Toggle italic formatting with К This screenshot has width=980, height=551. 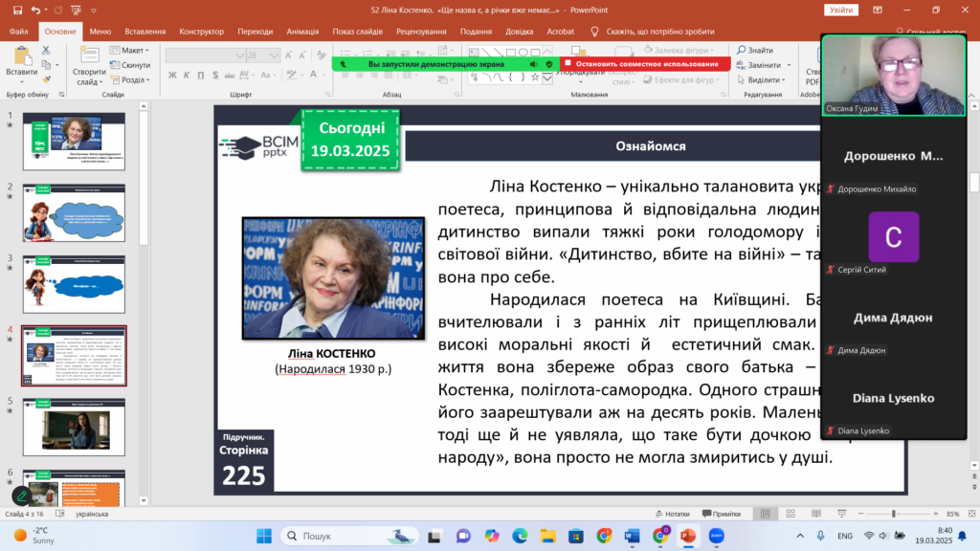(187, 76)
